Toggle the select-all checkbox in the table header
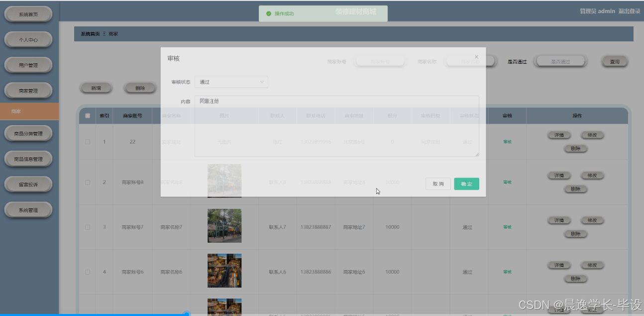The height and width of the screenshot is (316, 644). pyautogui.click(x=88, y=116)
